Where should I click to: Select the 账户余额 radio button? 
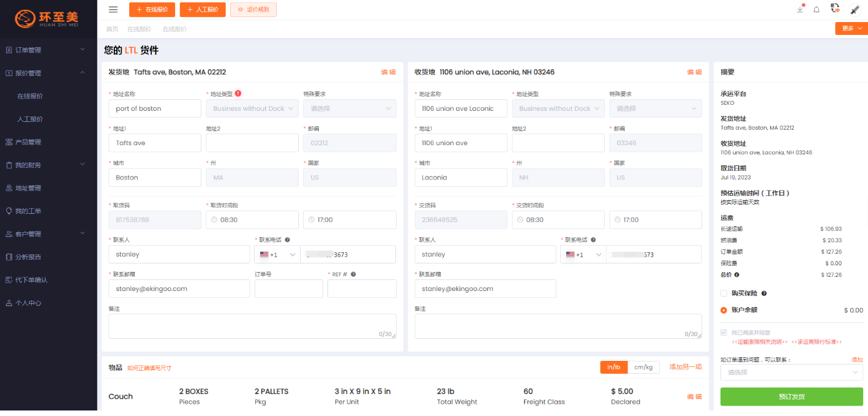pos(724,310)
